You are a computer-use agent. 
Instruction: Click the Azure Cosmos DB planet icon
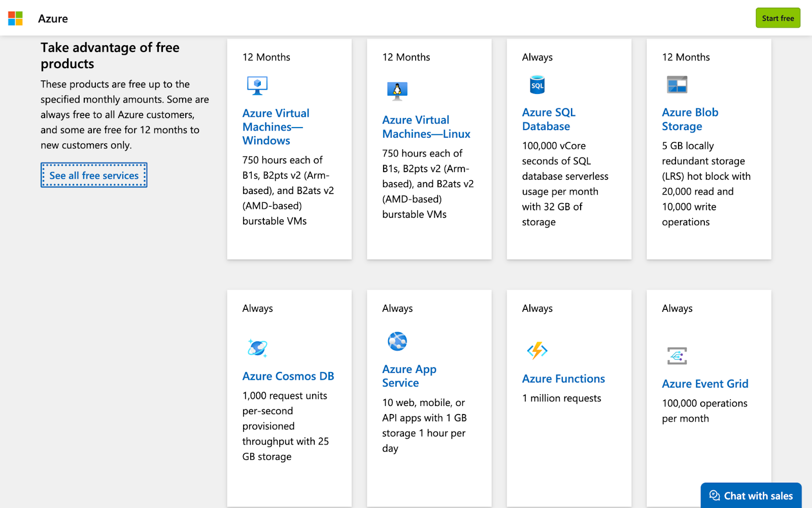[x=257, y=348]
